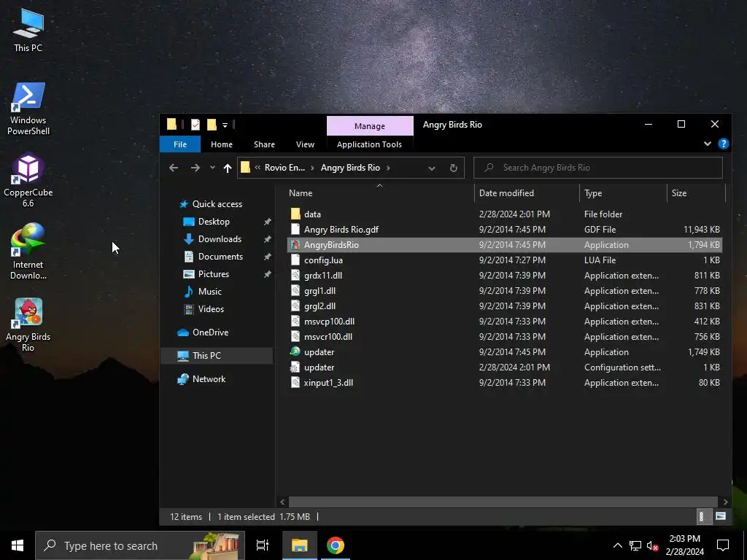Select OneDrive in navigation pane
747x560 pixels.
coord(210,332)
